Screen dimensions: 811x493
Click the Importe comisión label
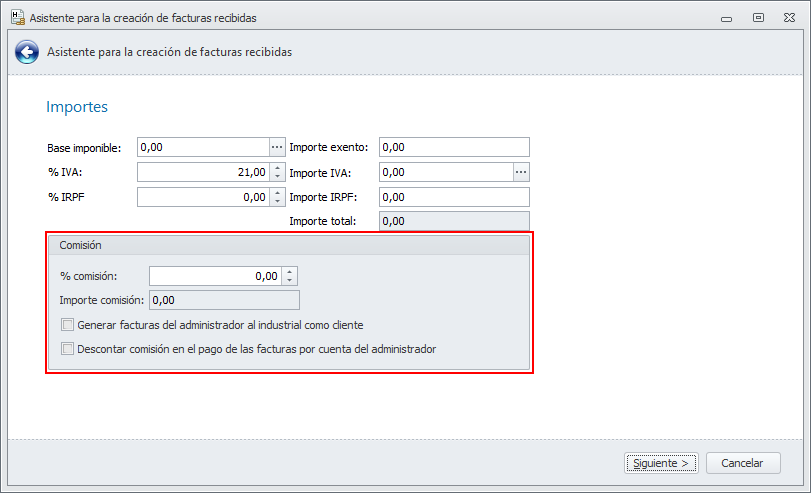tap(101, 300)
